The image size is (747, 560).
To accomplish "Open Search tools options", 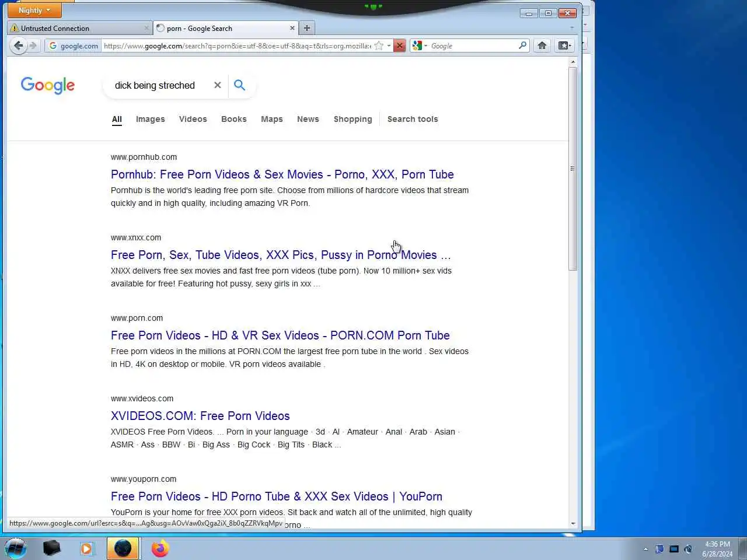I will pyautogui.click(x=413, y=119).
